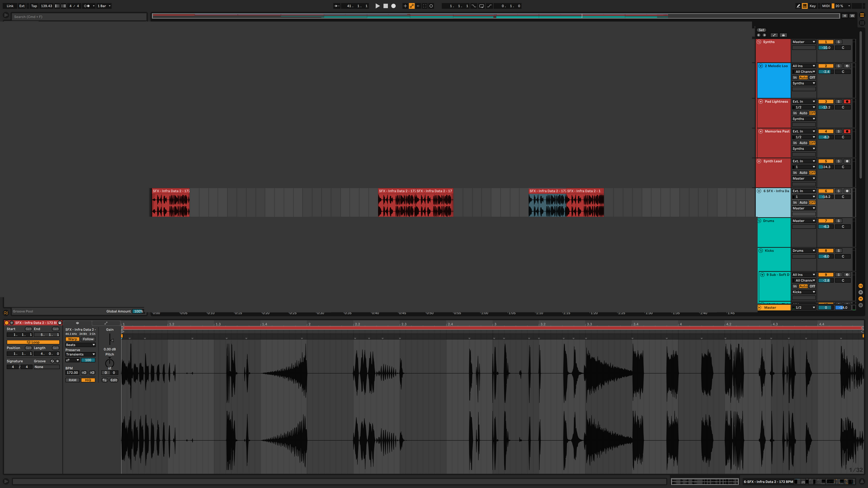The image size is (868, 488).
Task: Click the clip Gain slider
Action: 110,340
